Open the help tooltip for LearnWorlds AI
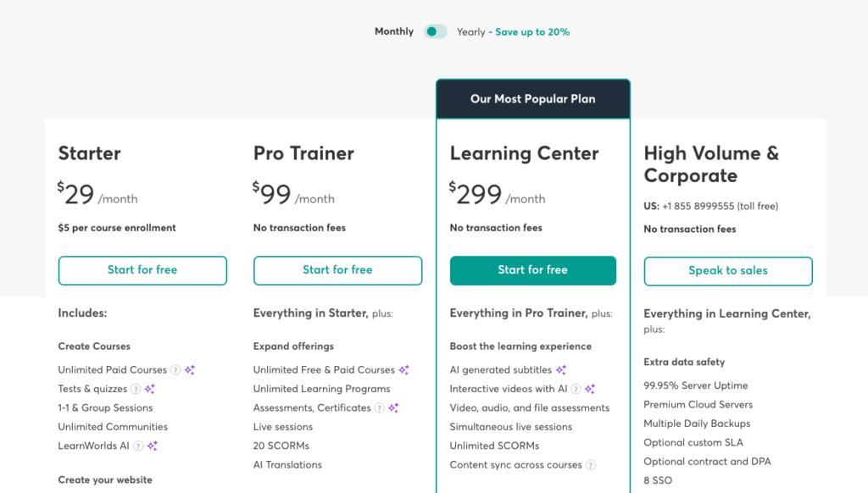Image resolution: width=868 pixels, height=493 pixels. point(137,446)
